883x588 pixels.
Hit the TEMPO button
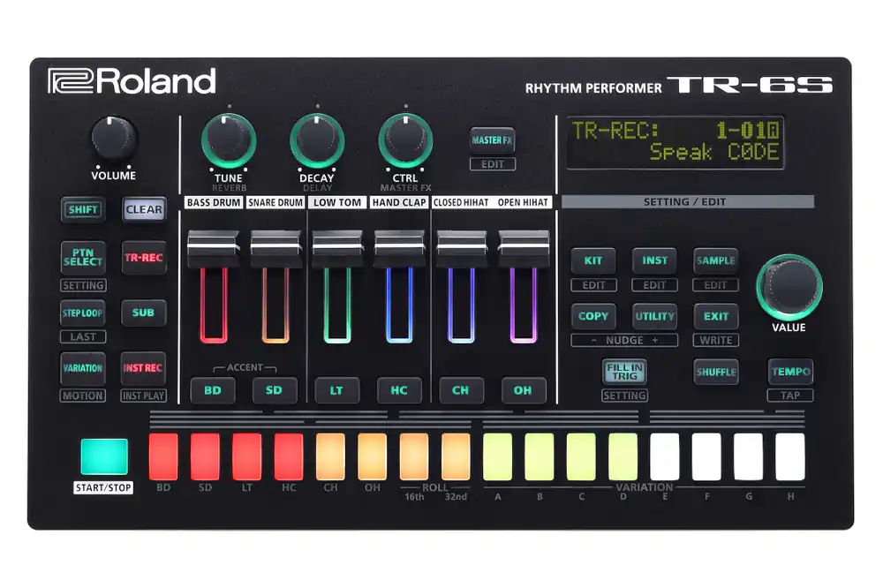point(790,372)
